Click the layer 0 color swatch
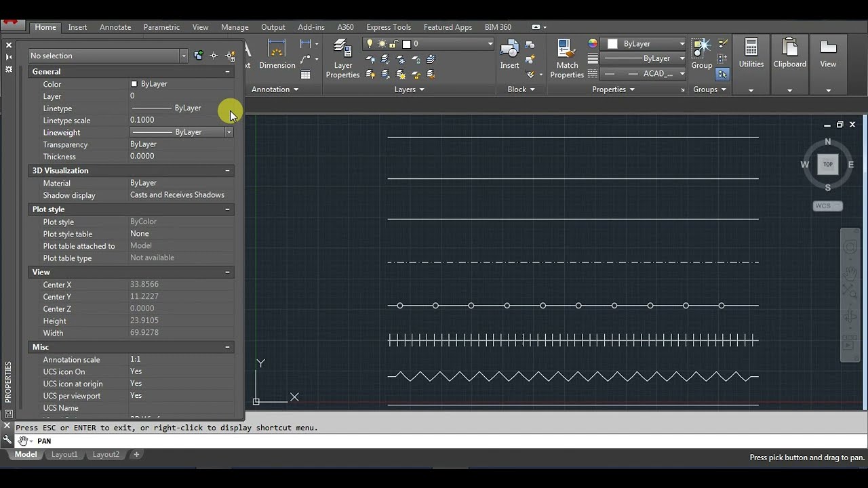868x488 pixels. point(406,43)
